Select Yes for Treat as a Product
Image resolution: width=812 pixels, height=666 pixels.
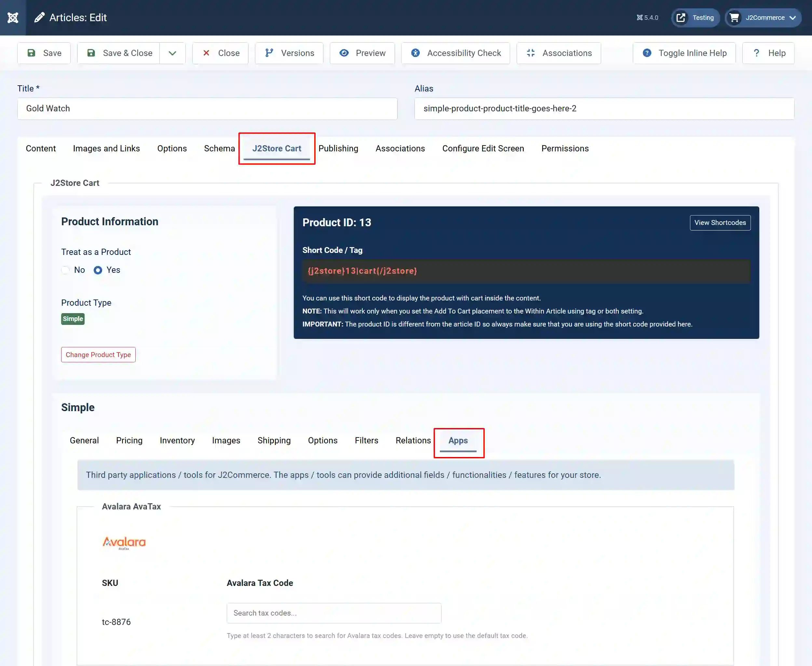[x=98, y=270]
